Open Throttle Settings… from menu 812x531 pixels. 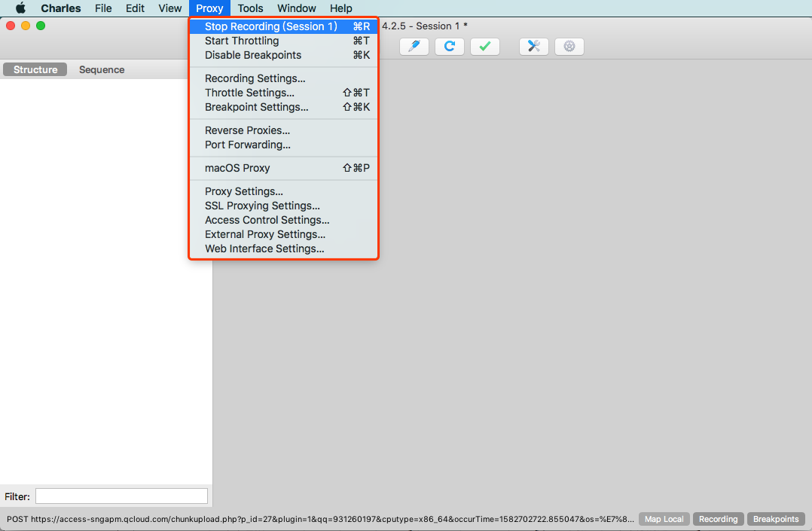coord(283,93)
